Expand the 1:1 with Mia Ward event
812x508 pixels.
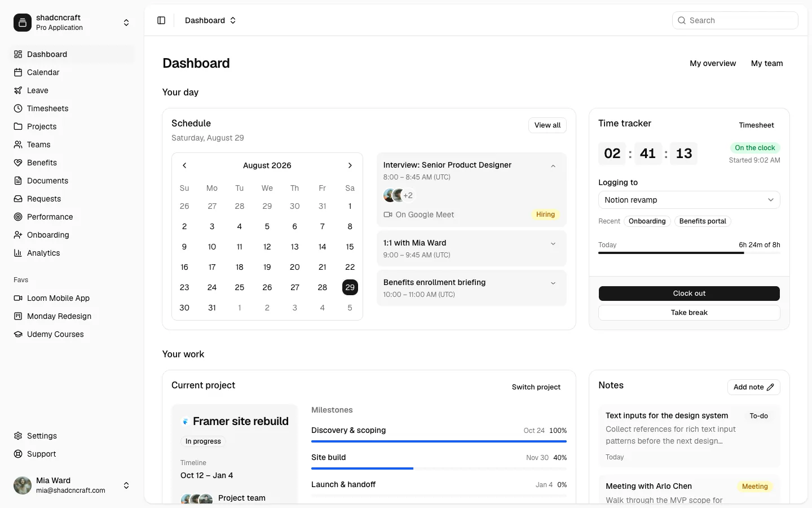tap(553, 244)
